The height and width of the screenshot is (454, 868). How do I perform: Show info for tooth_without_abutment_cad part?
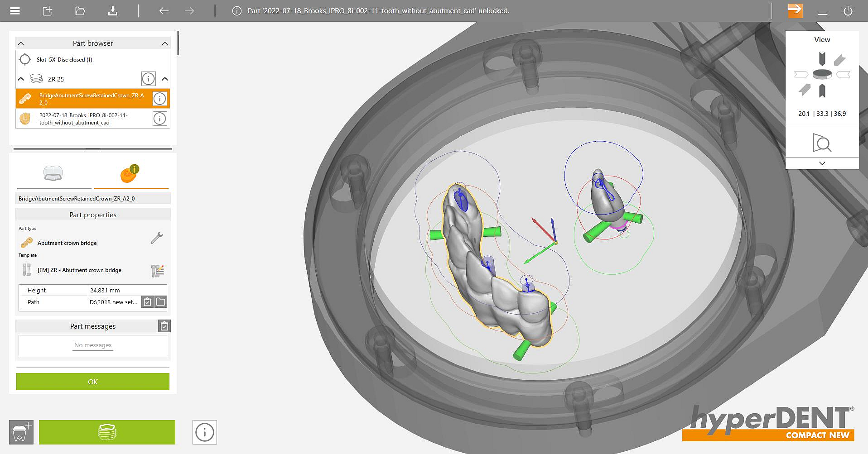point(159,119)
